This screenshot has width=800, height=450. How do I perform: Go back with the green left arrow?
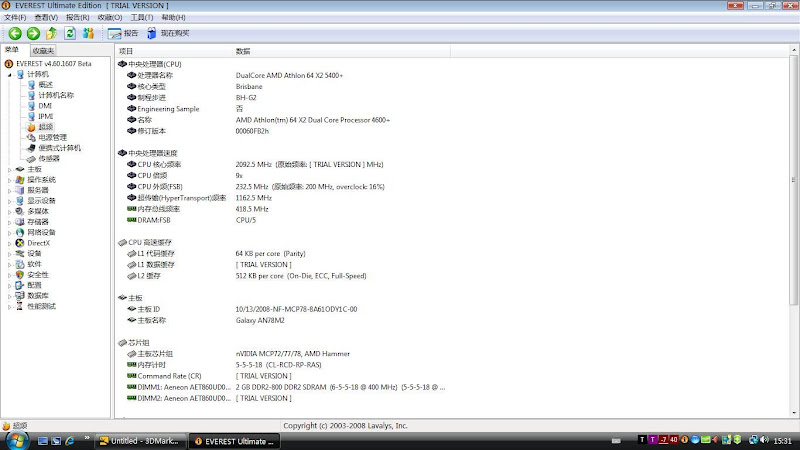click(x=15, y=34)
